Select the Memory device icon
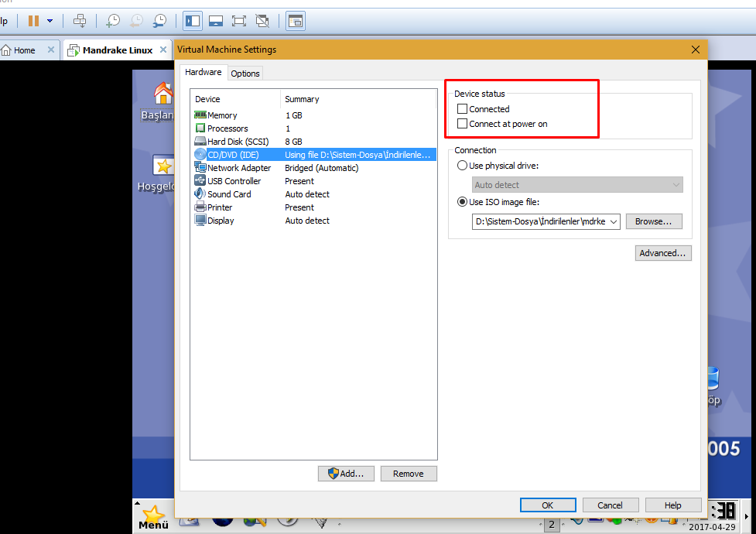756x534 pixels. tap(200, 115)
